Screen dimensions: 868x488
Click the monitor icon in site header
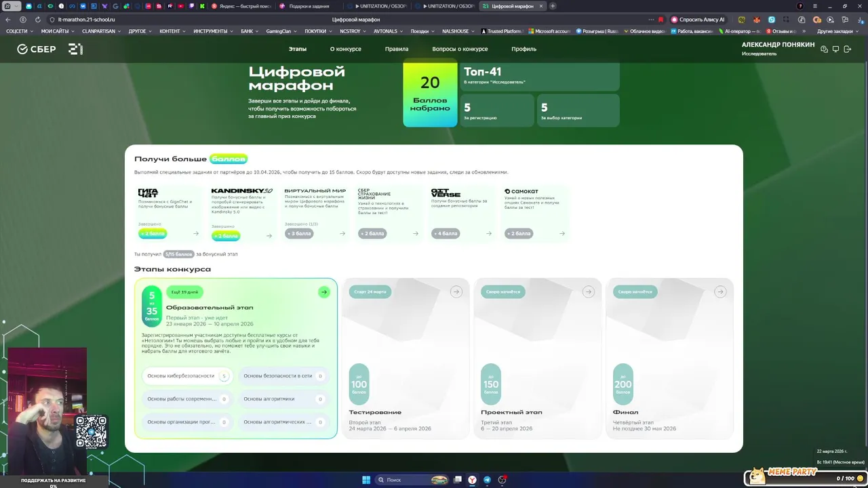coord(835,49)
